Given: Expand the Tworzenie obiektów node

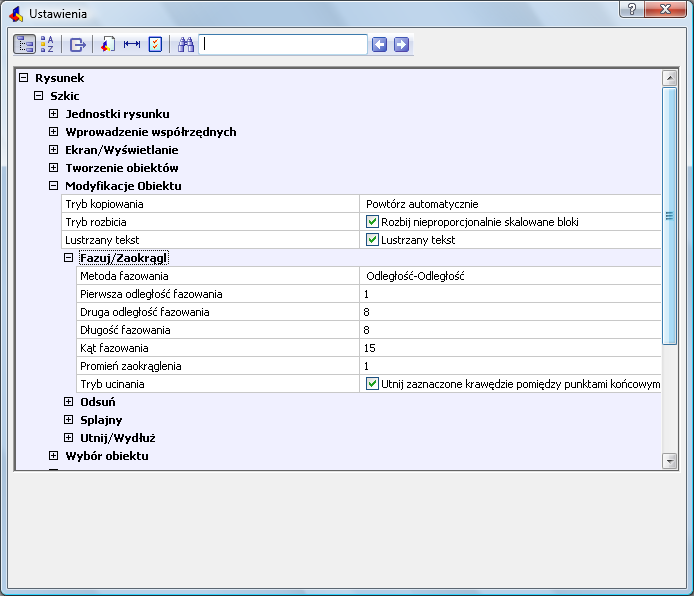Looking at the screenshot, I should pos(53,168).
